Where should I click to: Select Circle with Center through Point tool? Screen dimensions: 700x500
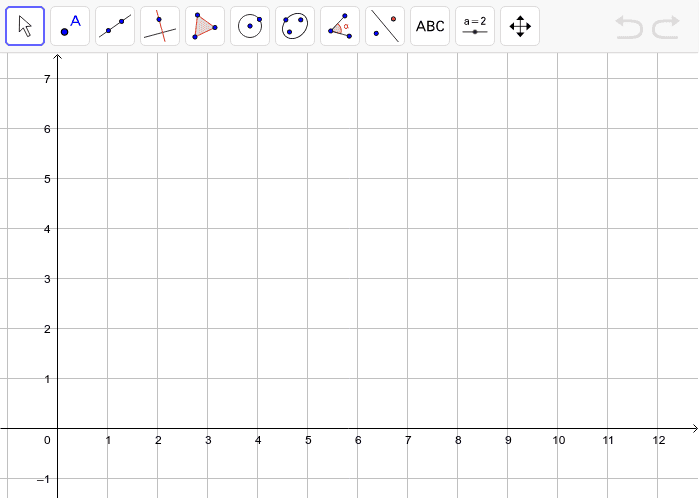[250, 26]
